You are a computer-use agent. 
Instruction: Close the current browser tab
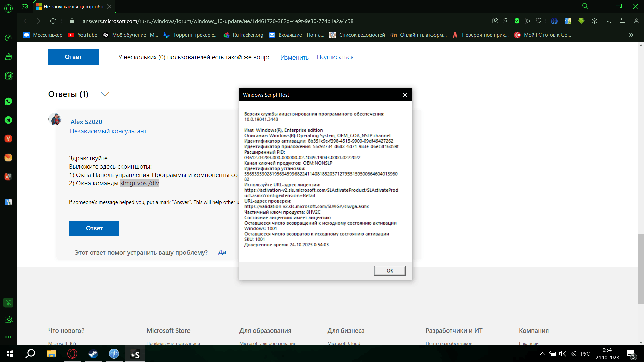click(x=109, y=6)
